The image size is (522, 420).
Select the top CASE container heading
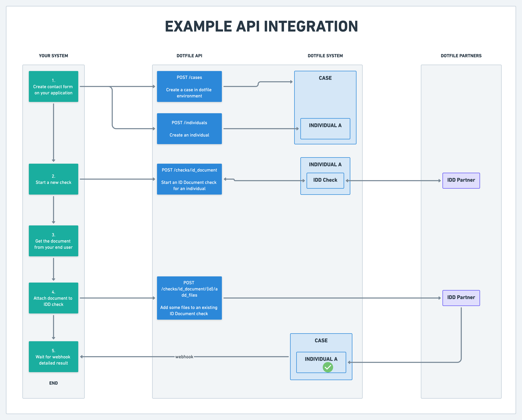click(325, 78)
